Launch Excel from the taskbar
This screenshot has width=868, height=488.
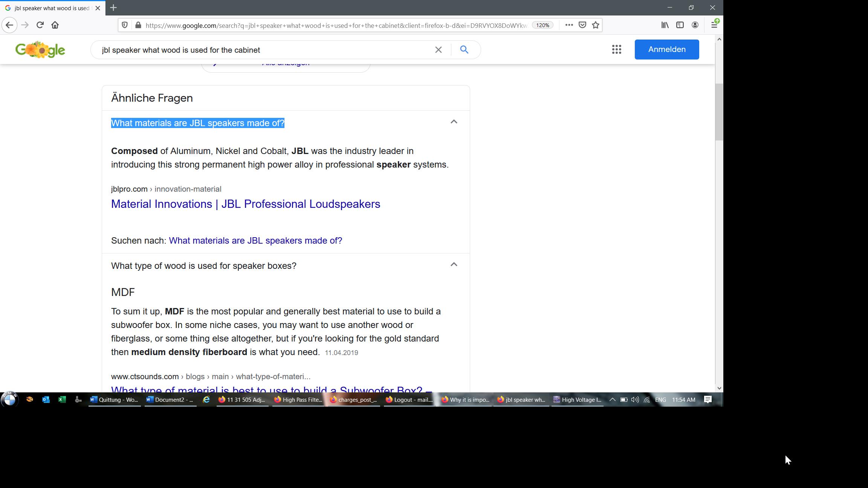(x=62, y=400)
